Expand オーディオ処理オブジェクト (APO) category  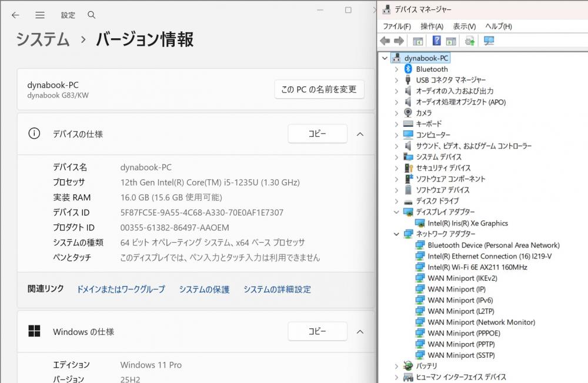pos(396,102)
